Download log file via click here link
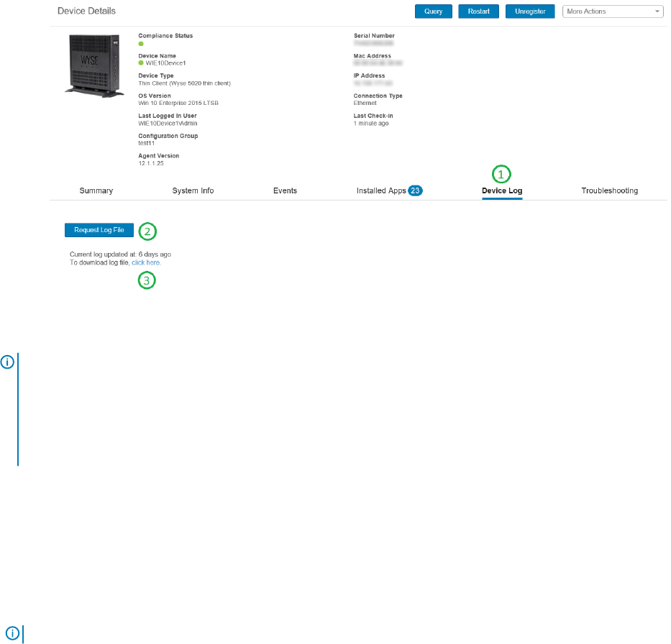Image resolution: width=671 pixels, height=644 pixels. pos(146,262)
